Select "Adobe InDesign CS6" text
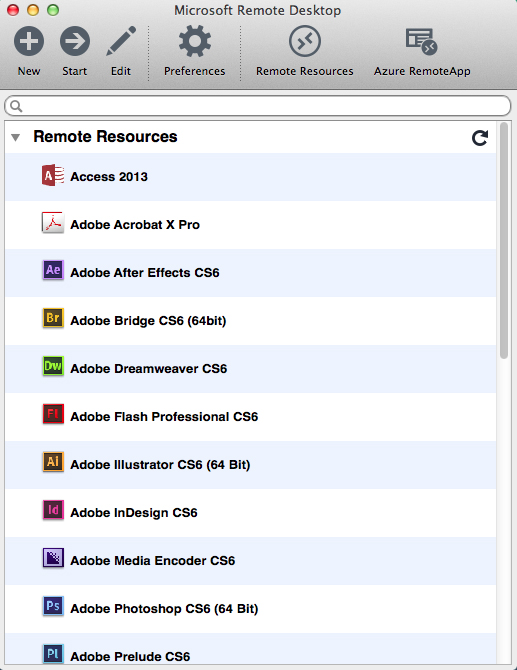517x670 pixels. [x=134, y=512]
